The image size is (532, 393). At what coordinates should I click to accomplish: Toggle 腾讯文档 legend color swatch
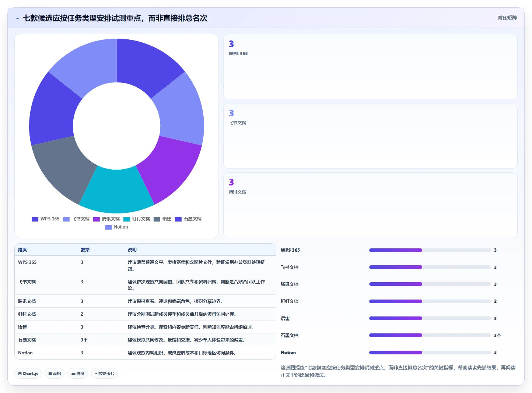coord(97,219)
